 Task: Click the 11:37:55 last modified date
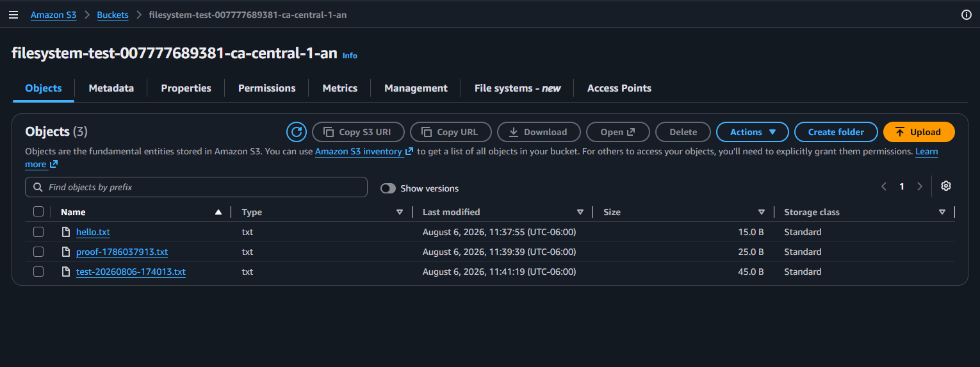pos(500,232)
